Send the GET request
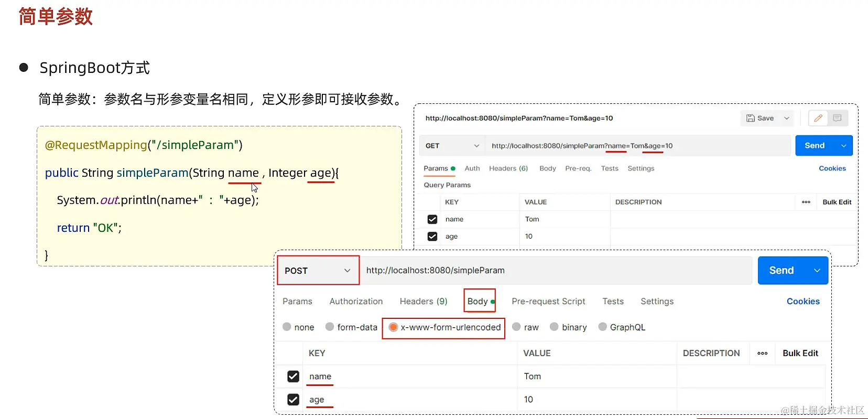The width and height of the screenshot is (868, 419). click(815, 146)
